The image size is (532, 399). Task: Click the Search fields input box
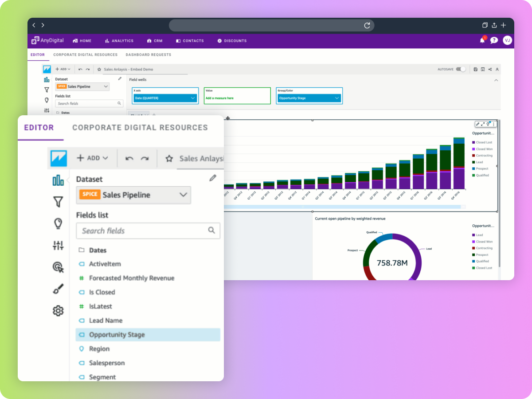[x=143, y=231]
